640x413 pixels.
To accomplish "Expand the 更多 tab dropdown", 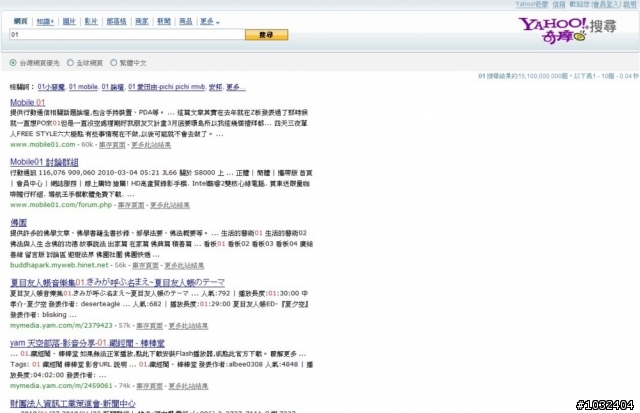I will coord(210,22).
